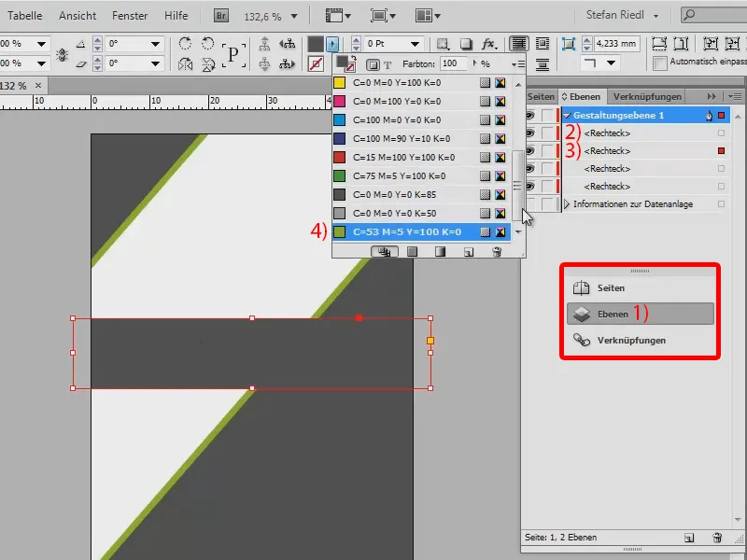747x560 pixels.
Task: Open corner shape options dropdown
Action: (612, 63)
